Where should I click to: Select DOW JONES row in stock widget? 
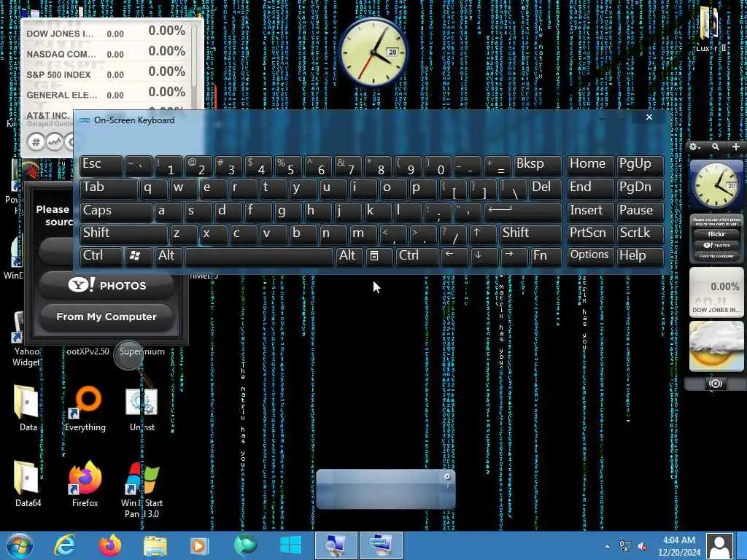pos(106,33)
